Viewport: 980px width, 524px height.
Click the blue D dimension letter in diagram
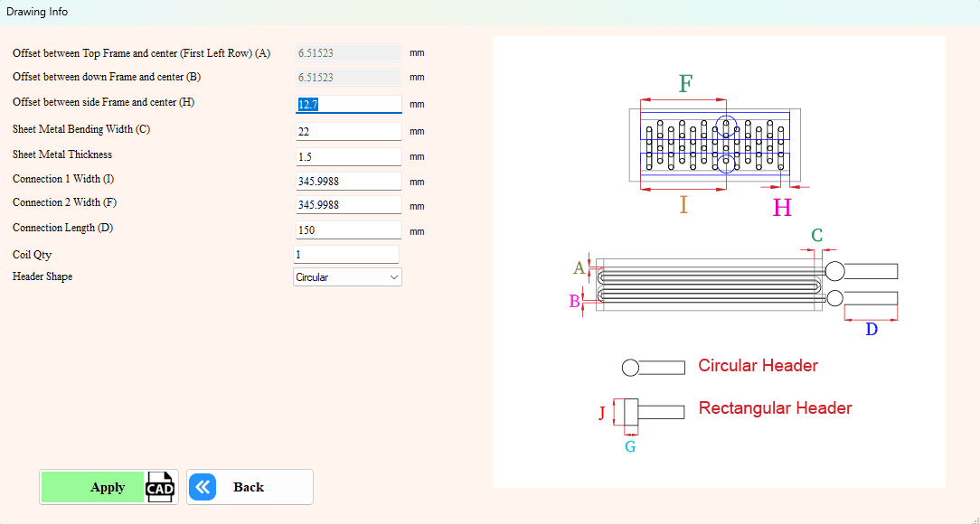872,329
